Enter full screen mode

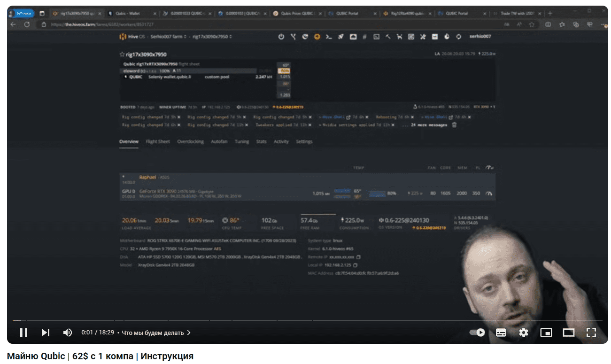[x=591, y=333]
